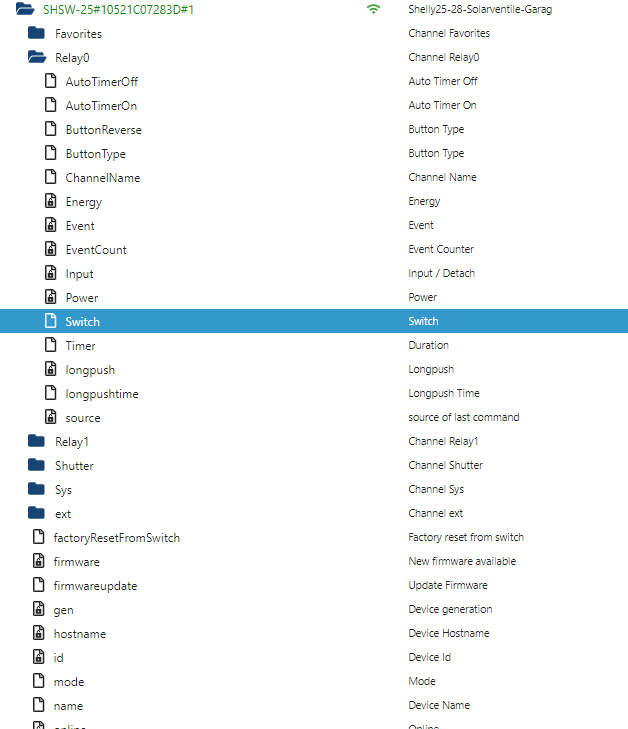Click the file icon in the selected Switch row
The height and width of the screenshot is (729, 628).
pyautogui.click(x=51, y=321)
